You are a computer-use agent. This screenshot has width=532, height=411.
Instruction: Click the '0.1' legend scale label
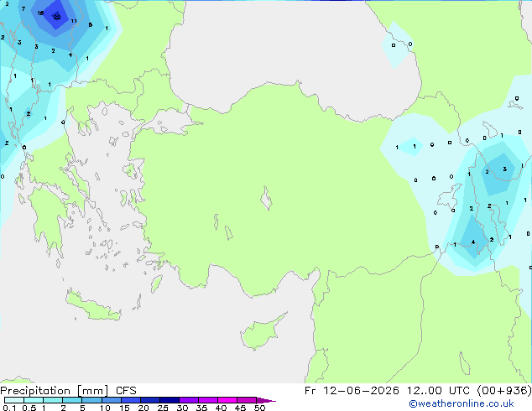click(9, 408)
